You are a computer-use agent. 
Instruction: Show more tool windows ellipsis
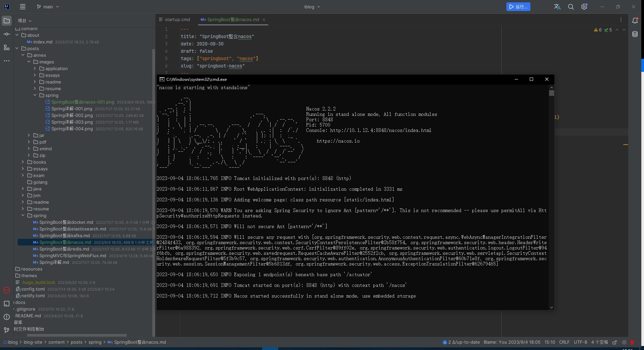pyautogui.click(x=7, y=61)
